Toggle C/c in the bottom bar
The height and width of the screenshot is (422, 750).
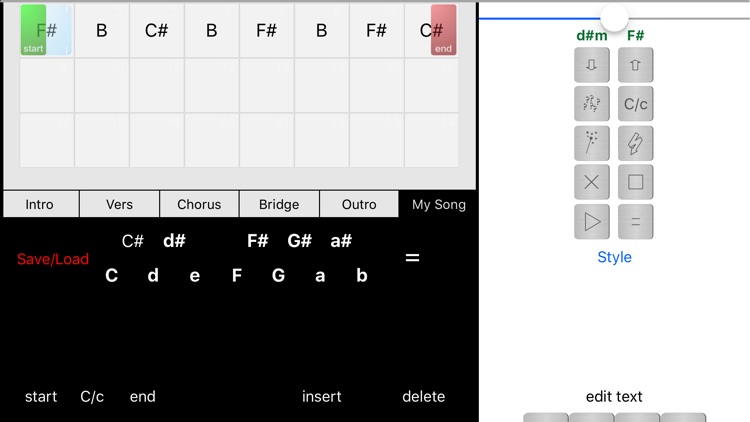[x=92, y=396]
